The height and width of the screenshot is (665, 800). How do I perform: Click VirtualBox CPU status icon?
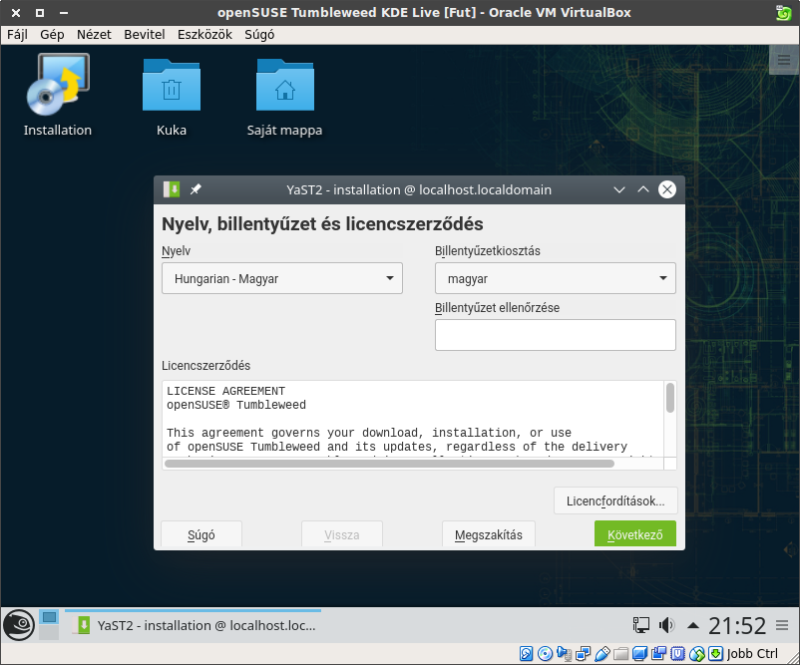click(x=678, y=654)
